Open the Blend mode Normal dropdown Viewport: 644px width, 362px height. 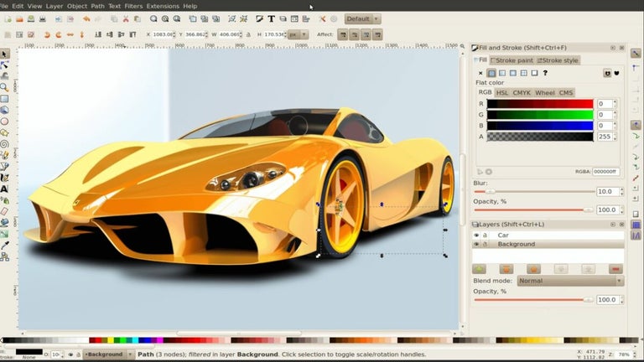tap(570, 281)
